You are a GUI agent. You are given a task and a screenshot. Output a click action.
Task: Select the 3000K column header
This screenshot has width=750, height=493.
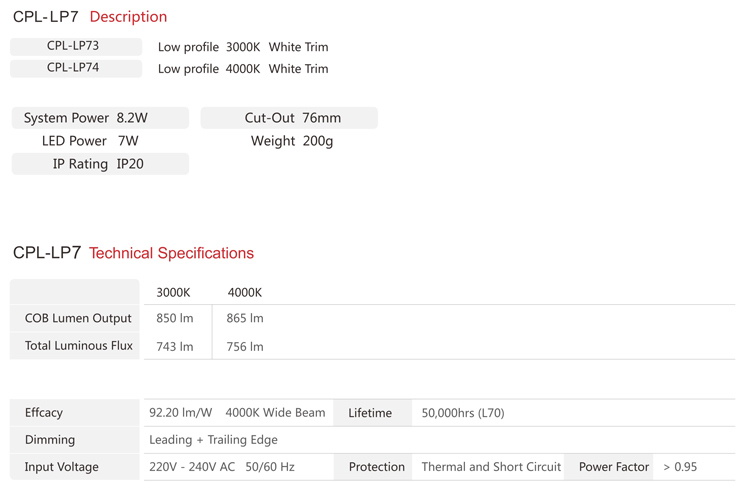[x=173, y=292]
